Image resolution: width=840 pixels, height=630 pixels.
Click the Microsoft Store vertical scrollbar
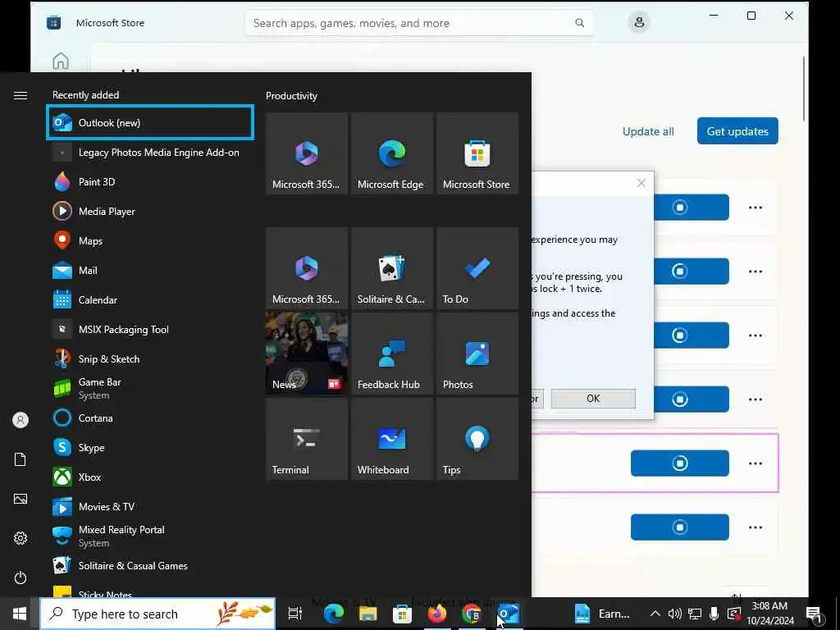(804, 89)
